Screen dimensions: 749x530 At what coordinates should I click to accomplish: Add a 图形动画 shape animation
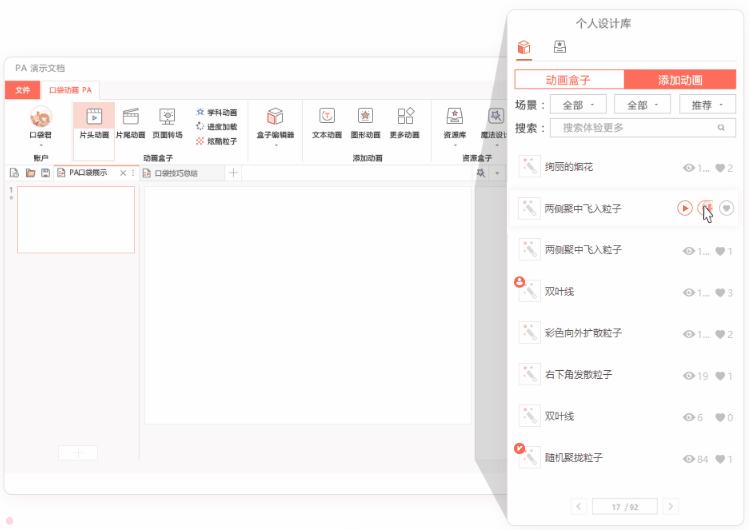[x=365, y=123]
